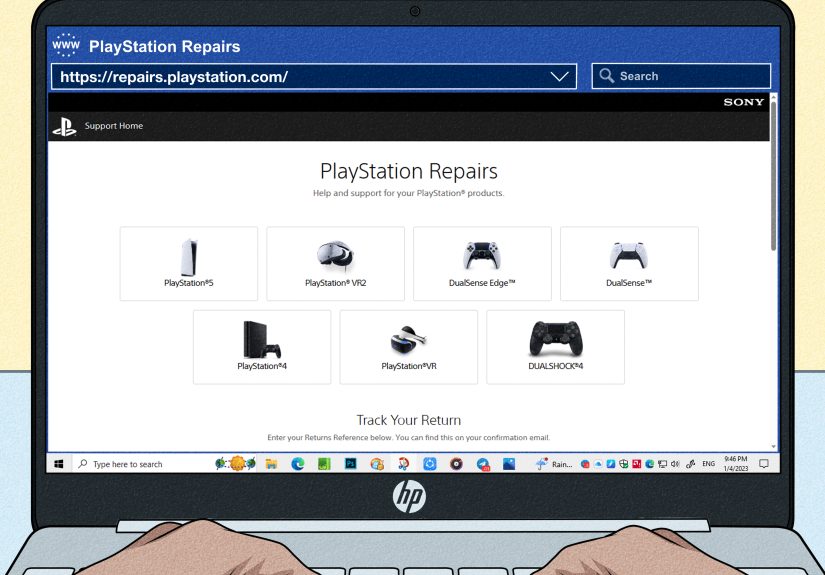Select the black DUALSHOCK 4 controller tile
Viewport: 825px width, 575px height.
click(x=556, y=347)
